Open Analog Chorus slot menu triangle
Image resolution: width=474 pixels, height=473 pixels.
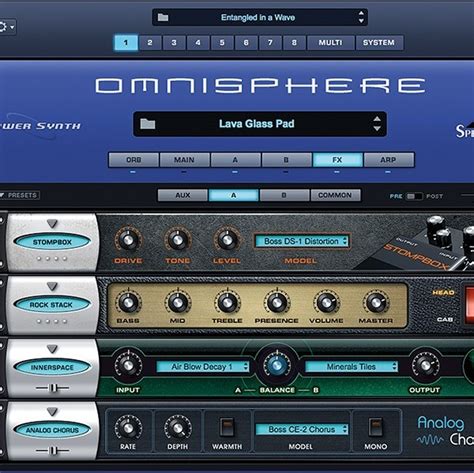52,412
